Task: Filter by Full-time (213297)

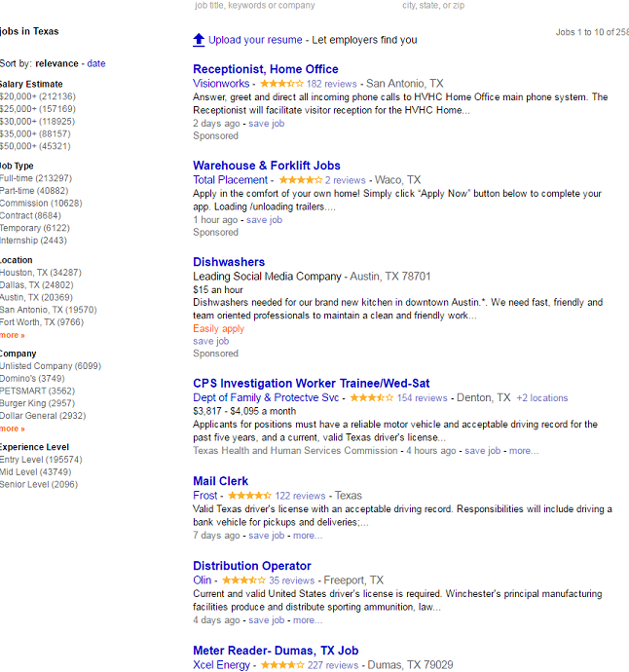Action: [36, 178]
